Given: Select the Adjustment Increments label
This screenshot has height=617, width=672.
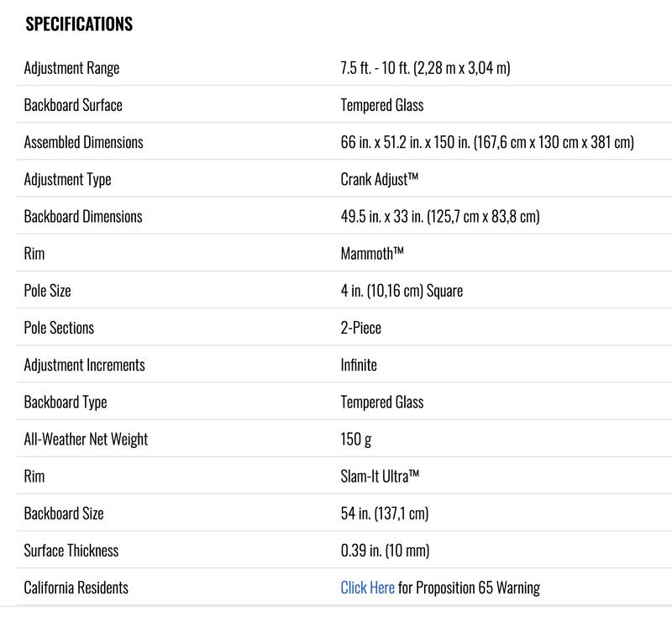Looking at the screenshot, I should click(84, 365).
